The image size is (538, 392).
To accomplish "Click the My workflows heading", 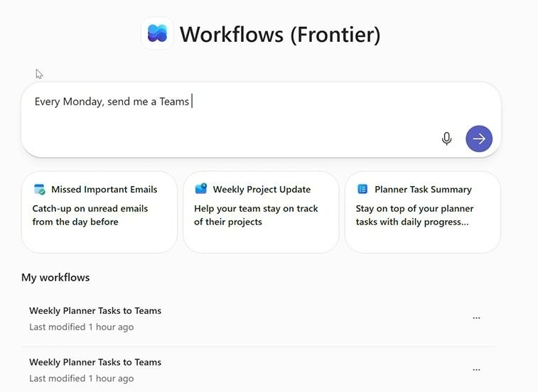I will (55, 277).
